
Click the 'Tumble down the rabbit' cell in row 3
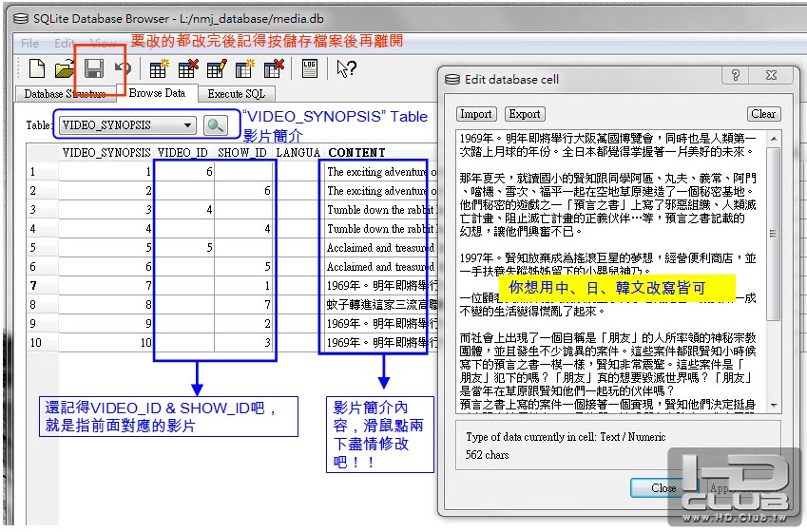pyautogui.click(x=381, y=210)
